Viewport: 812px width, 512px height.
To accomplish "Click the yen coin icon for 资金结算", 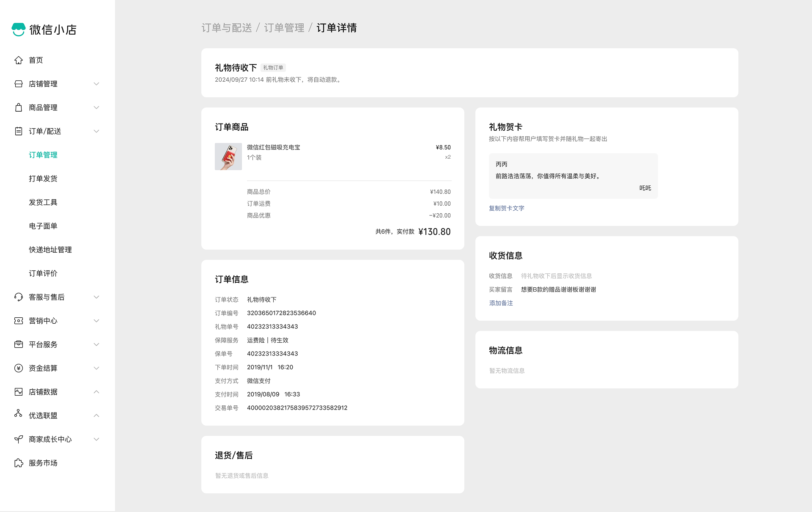I will pos(19,368).
